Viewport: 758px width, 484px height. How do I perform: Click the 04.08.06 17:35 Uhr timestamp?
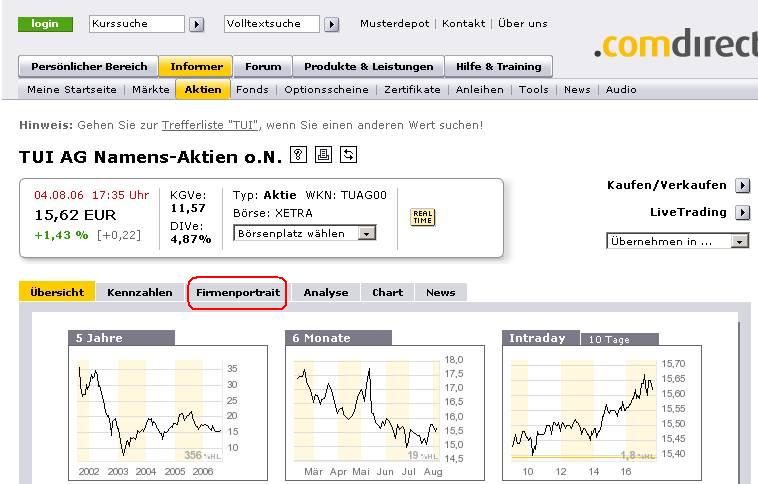(x=92, y=195)
